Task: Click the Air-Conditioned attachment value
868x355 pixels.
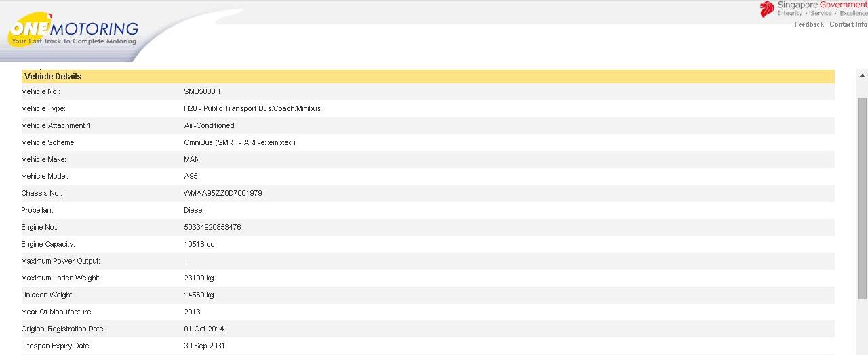Action: point(209,125)
